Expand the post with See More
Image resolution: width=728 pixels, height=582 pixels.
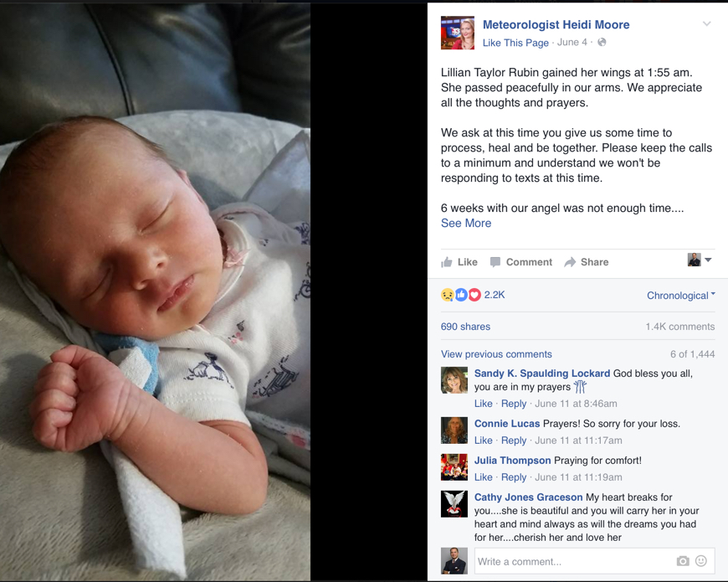466,223
